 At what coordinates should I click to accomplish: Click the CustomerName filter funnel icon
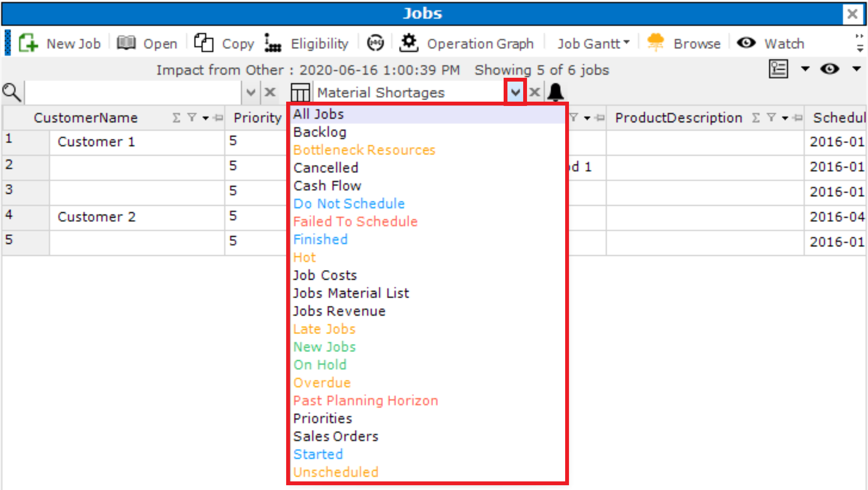[192, 117]
